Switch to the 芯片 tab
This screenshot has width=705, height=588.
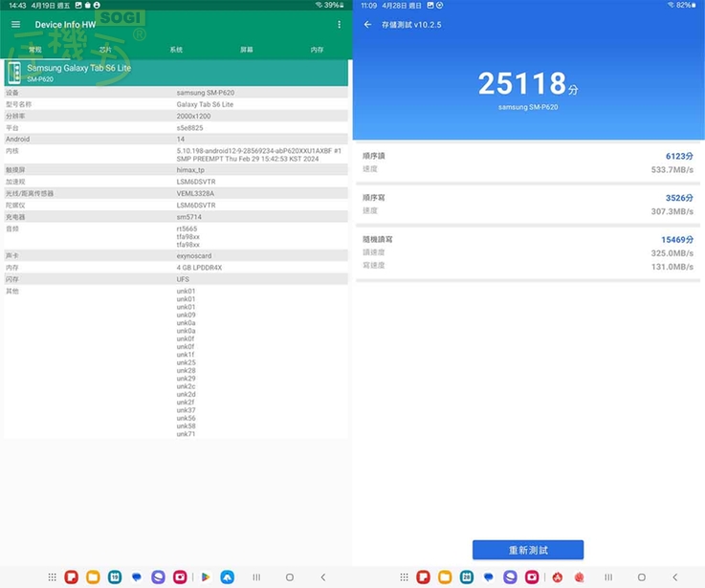click(105, 50)
